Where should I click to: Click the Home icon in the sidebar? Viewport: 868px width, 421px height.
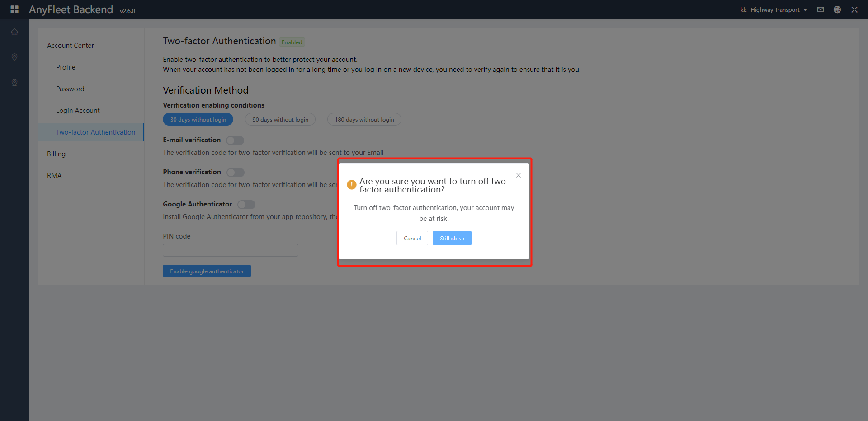coord(14,32)
